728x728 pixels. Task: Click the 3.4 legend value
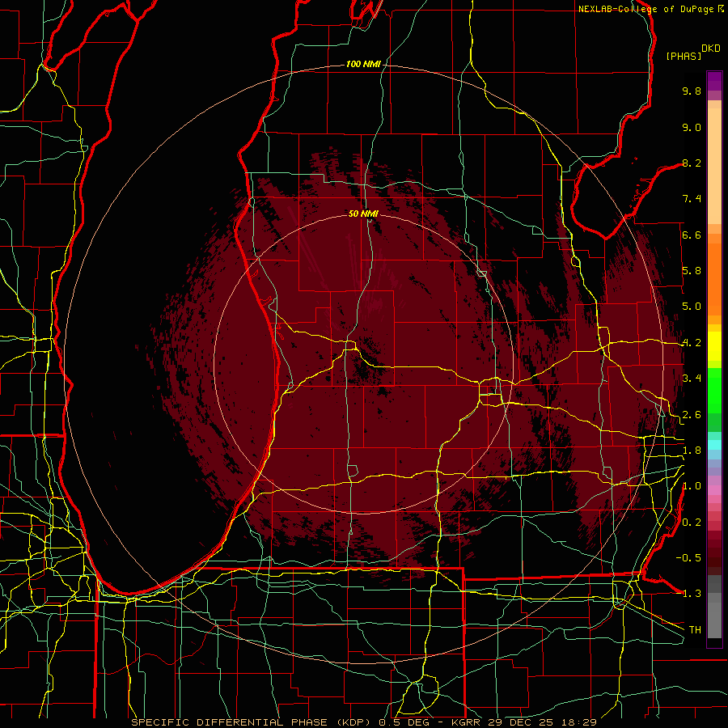(x=692, y=379)
